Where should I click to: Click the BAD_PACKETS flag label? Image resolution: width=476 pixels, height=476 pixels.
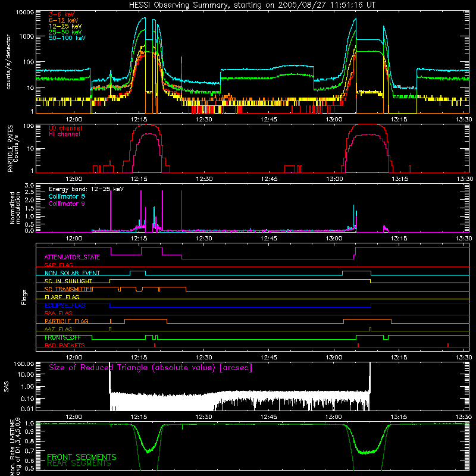(65, 346)
